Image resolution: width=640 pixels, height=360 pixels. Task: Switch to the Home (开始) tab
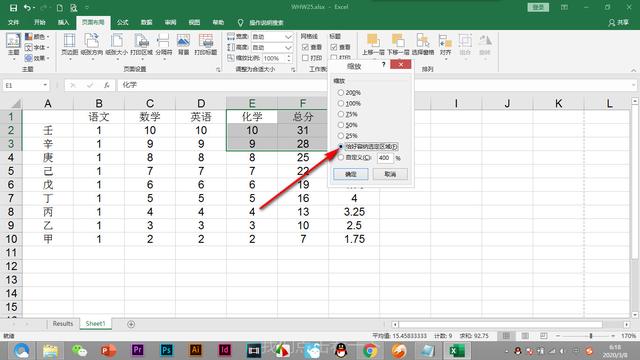[x=40, y=22]
